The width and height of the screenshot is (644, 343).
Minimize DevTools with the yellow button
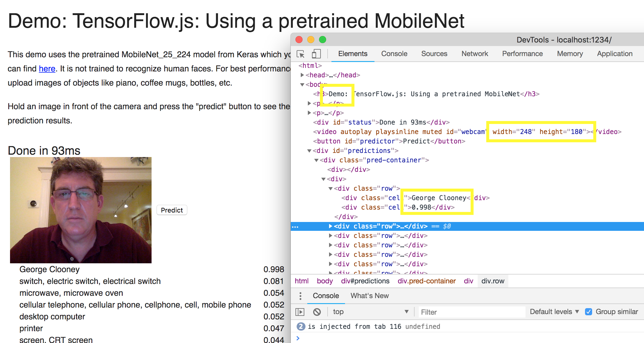pos(311,40)
